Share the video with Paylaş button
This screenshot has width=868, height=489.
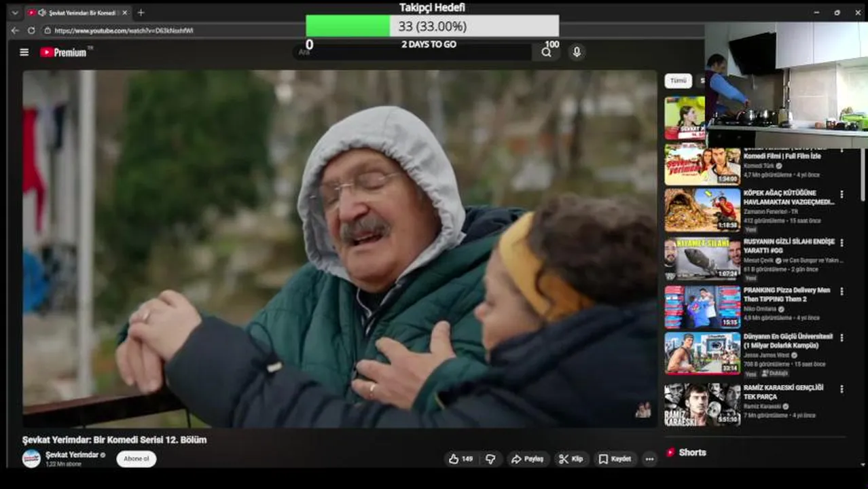(x=527, y=459)
